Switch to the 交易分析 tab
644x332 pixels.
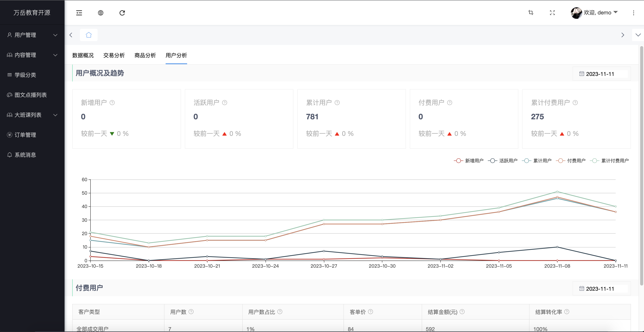point(114,55)
